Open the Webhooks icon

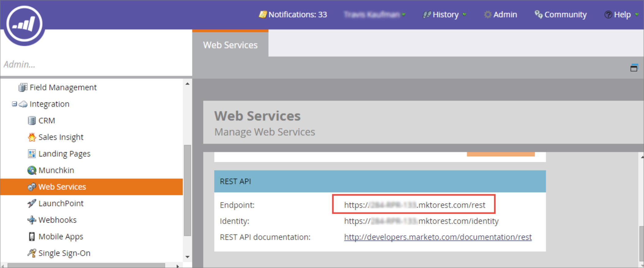point(32,220)
